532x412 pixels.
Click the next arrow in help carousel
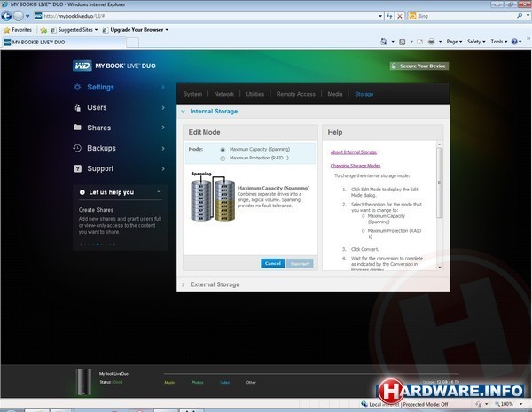click(114, 245)
